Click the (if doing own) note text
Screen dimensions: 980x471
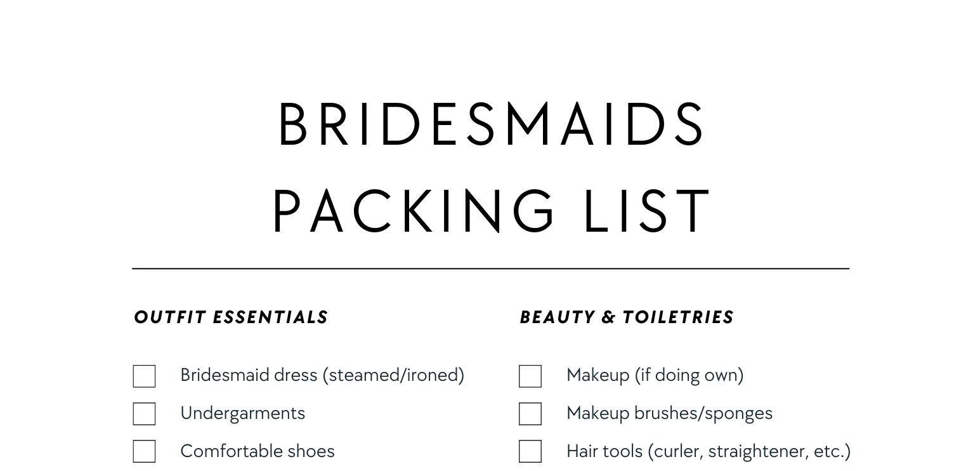tap(689, 375)
